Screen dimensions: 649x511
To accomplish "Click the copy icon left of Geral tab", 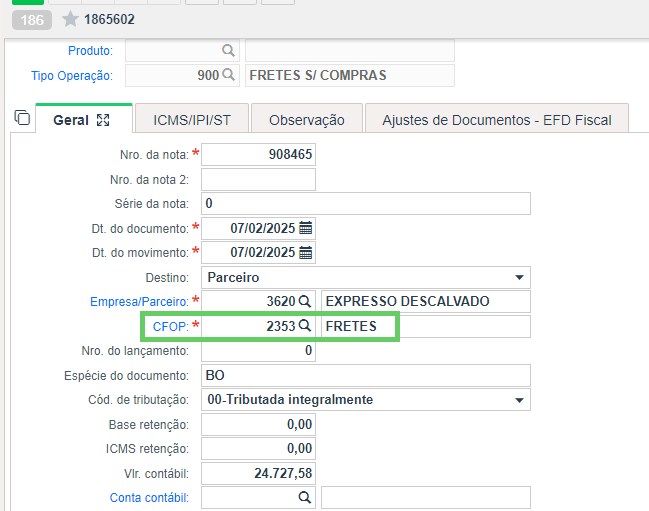I will coord(22,118).
